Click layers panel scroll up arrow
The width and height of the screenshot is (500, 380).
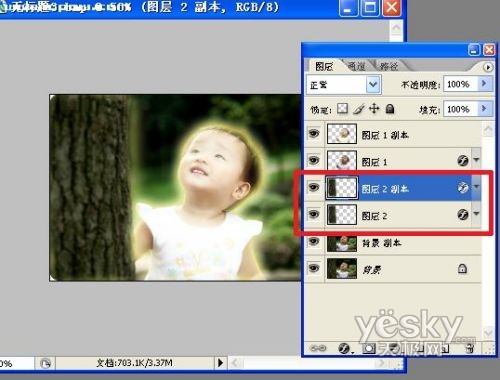(488, 130)
